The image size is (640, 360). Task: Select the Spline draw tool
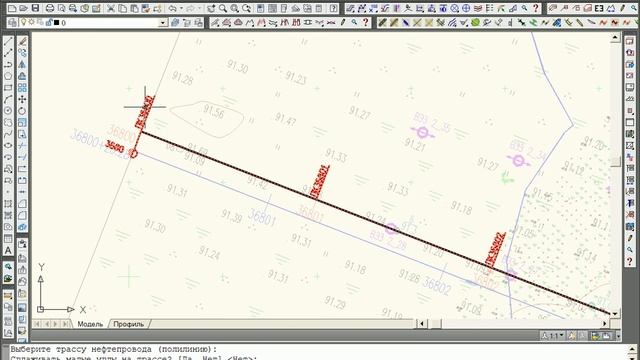point(8,134)
